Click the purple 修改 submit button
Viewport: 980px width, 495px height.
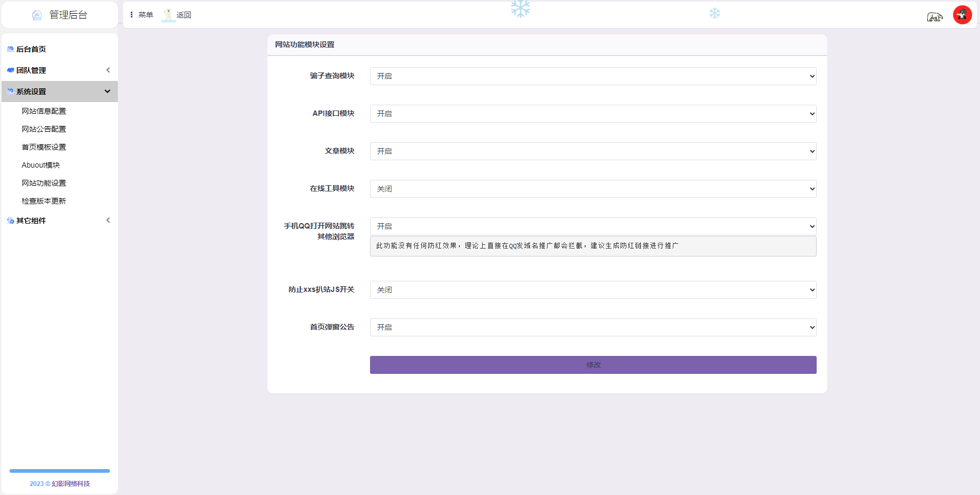tap(593, 365)
